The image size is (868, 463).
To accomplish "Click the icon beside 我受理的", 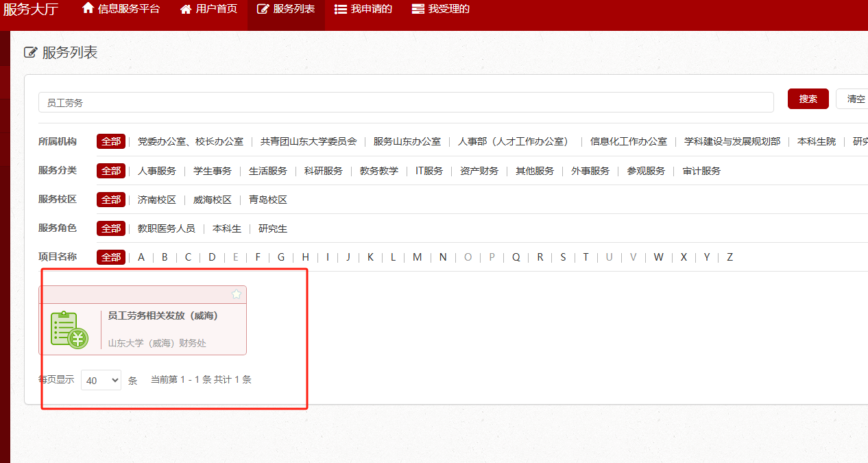I will 418,9.
